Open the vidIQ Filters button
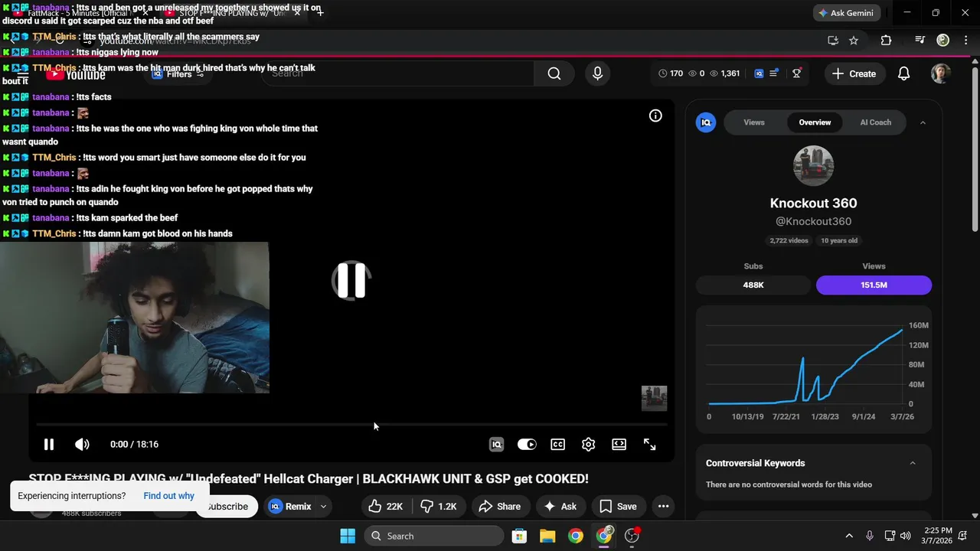The height and width of the screenshot is (551, 980). (178, 74)
